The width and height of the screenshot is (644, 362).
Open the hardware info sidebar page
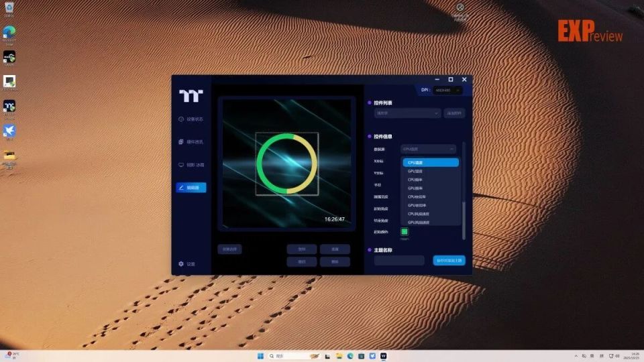[191, 142]
